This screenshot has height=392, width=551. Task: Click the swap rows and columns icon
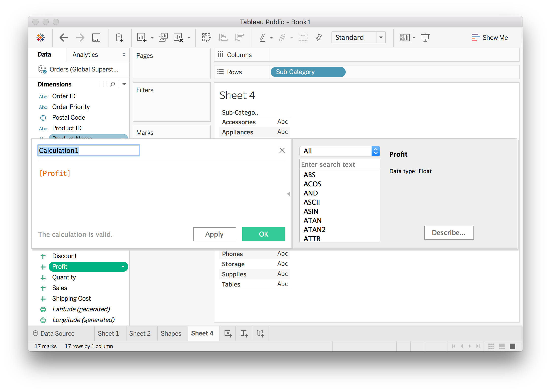[x=206, y=38]
